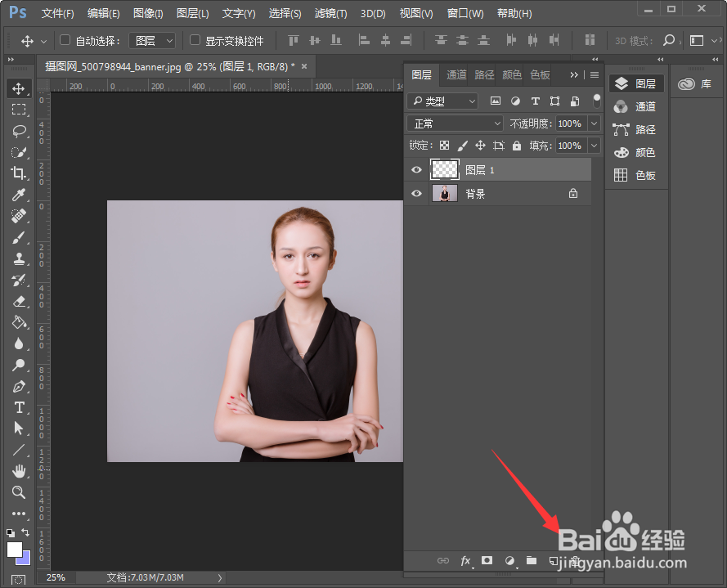
Task: Select the Blur tool
Action: 19,343
